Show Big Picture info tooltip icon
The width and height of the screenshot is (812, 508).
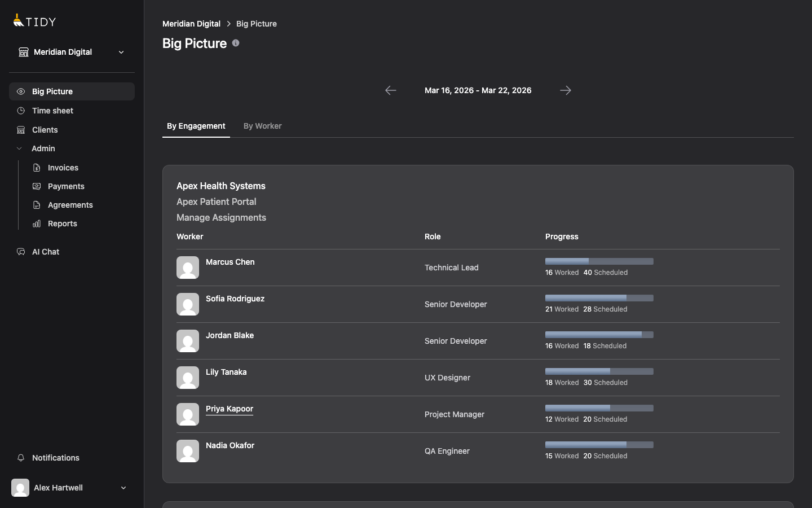(x=236, y=43)
